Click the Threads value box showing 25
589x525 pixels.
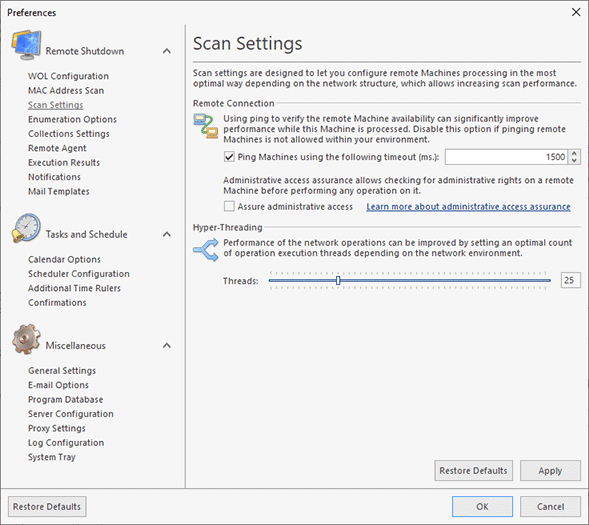(571, 280)
